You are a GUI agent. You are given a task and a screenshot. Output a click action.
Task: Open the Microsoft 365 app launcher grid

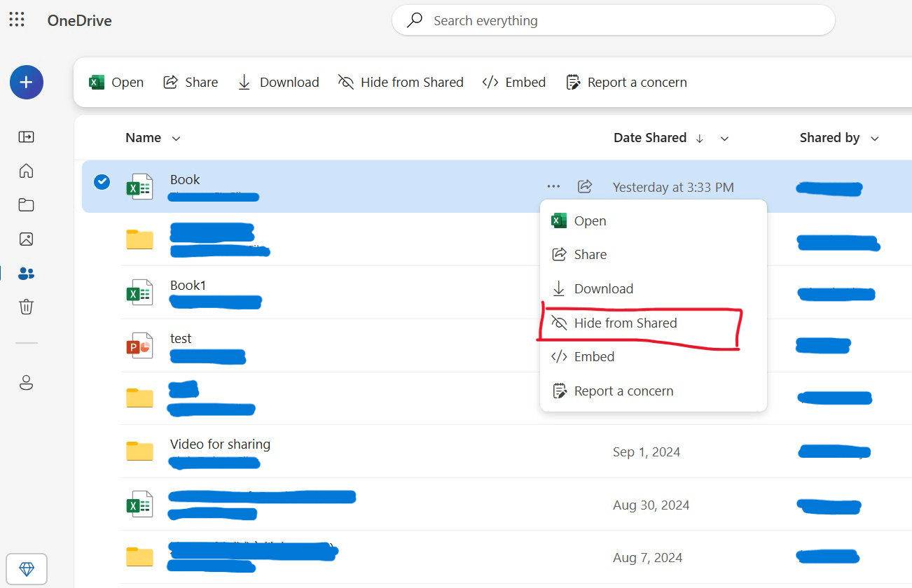(x=17, y=20)
